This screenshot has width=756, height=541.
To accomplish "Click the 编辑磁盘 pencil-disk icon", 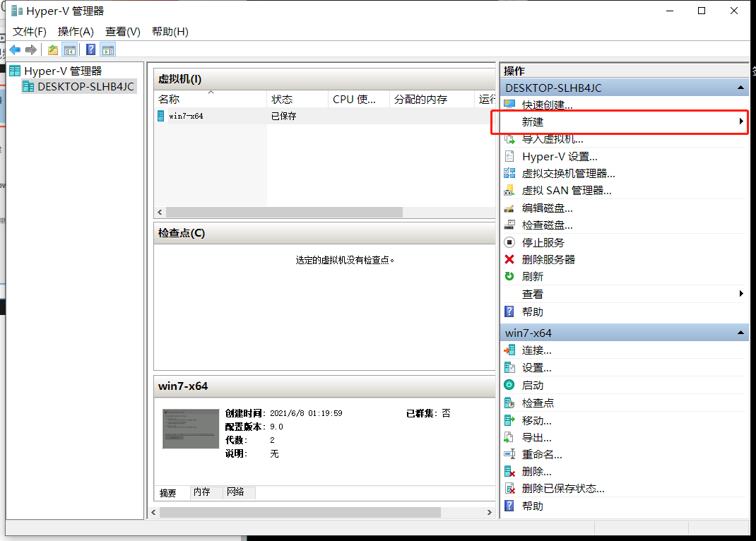I will point(509,208).
